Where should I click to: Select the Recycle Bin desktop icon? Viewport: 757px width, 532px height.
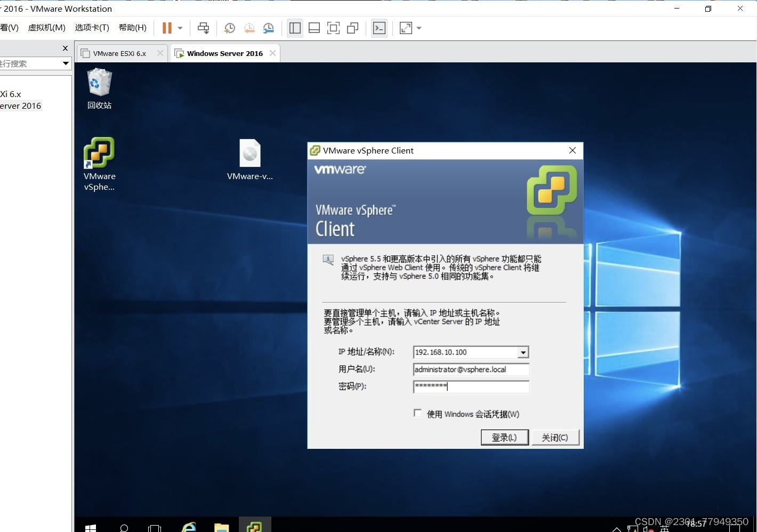coord(99,88)
